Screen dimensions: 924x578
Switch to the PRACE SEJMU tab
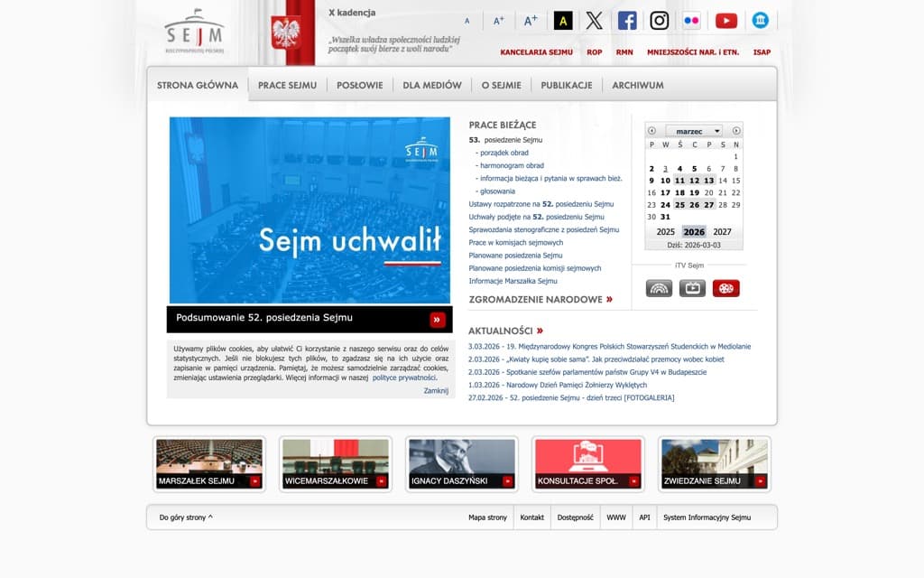point(287,84)
